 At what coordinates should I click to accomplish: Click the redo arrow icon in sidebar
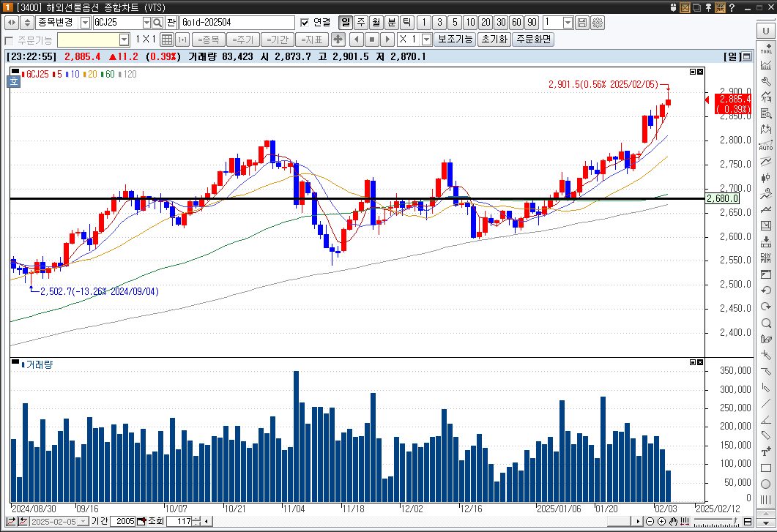pyautogui.click(x=766, y=307)
